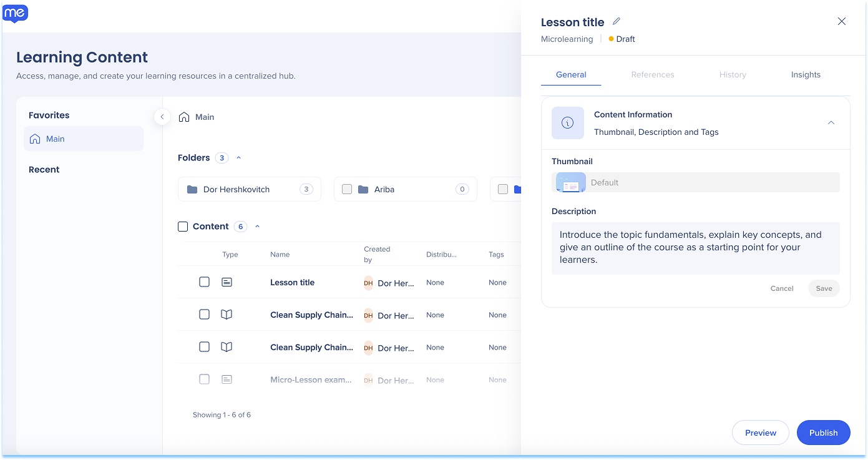Collapse the Content Information accordion
The image size is (868, 460).
coord(831,123)
